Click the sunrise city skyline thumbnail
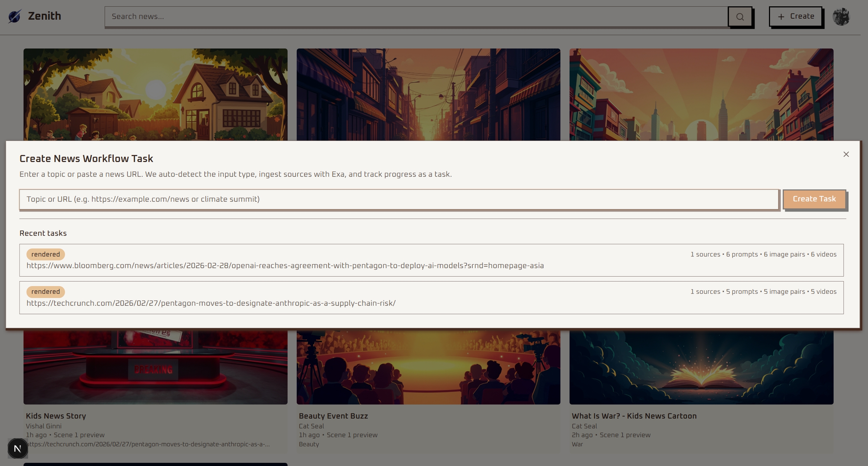Image resolution: width=868 pixels, height=466 pixels. coord(701,95)
